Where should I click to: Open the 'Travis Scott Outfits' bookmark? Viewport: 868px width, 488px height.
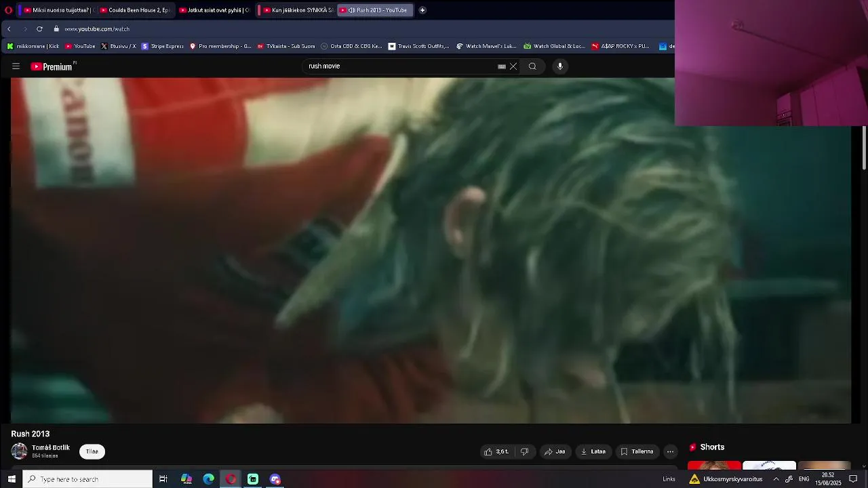pyautogui.click(x=419, y=47)
